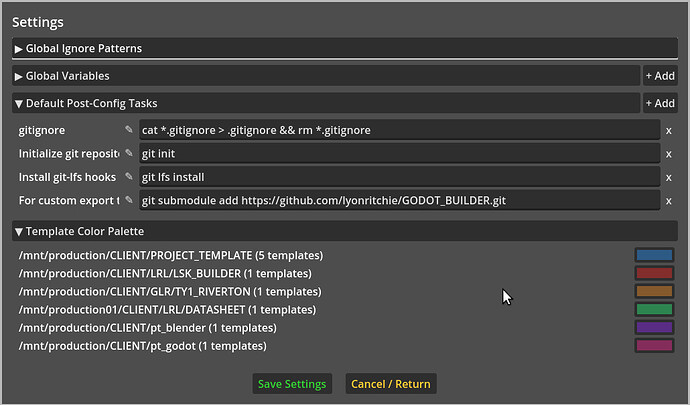
Task: Click the git init command field
Action: tap(400, 153)
